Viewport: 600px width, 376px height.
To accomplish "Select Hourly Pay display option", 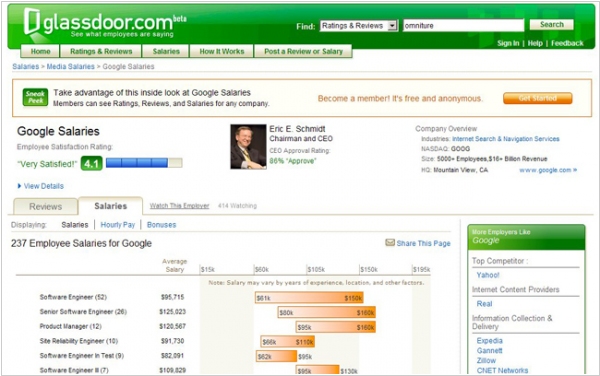I will [x=117, y=225].
